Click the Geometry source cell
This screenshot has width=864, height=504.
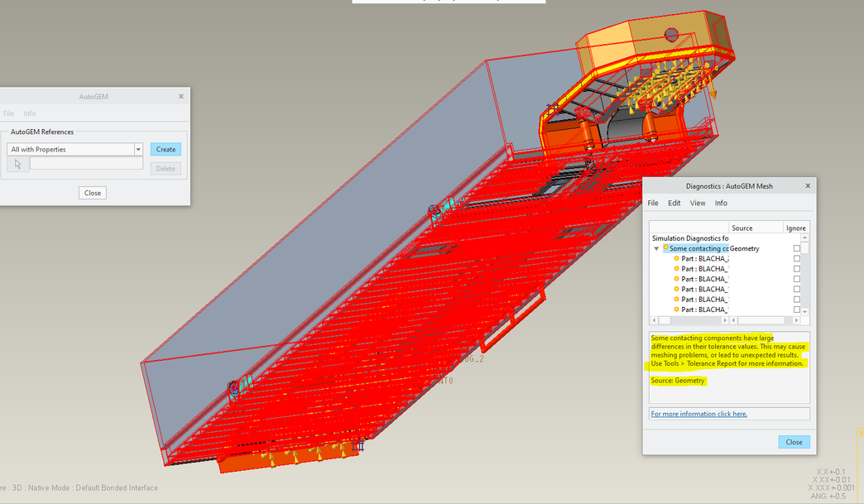click(745, 248)
